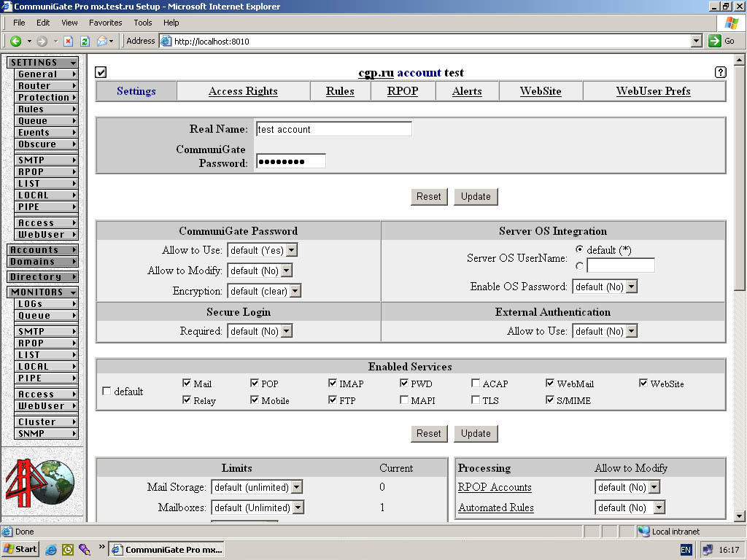The width and height of the screenshot is (747, 560).
Task: Open the cgp.ru domain link
Action: (376, 73)
